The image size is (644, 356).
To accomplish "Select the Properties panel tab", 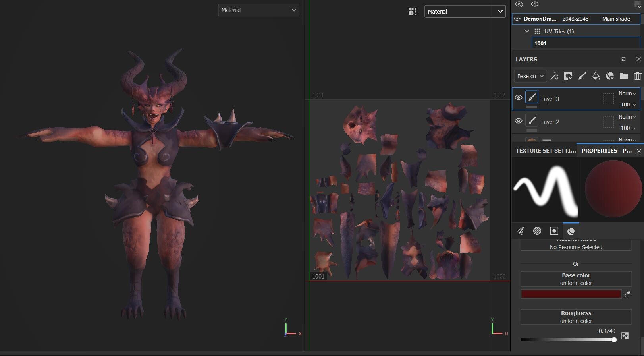I will tap(606, 151).
